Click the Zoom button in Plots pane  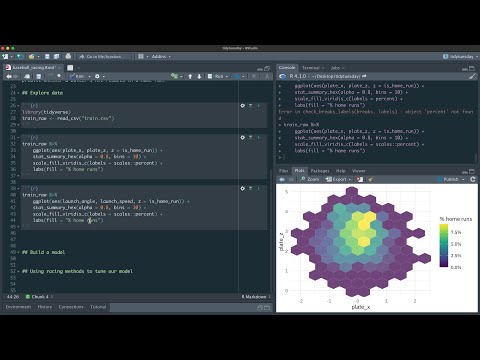310,179
